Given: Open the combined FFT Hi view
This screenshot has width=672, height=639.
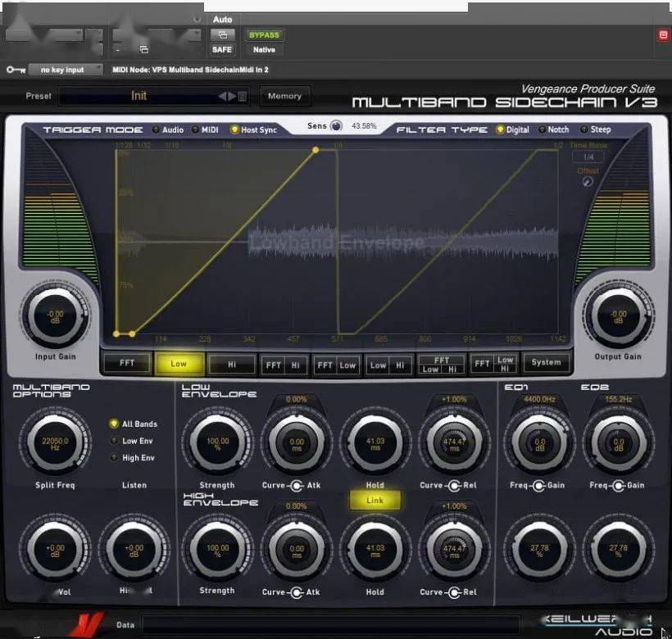Looking at the screenshot, I should pyautogui.click(x=284, y=363).
